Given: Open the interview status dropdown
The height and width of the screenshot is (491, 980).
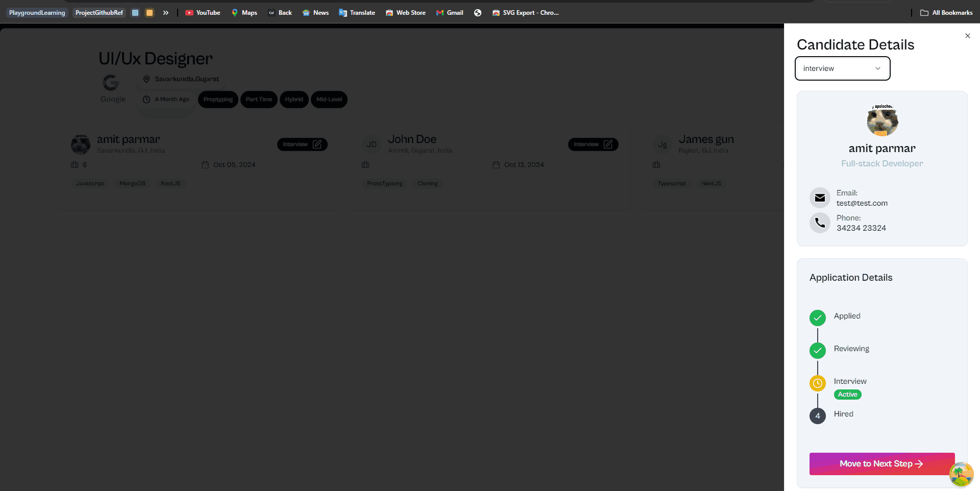Looking at the screenshot, I should click(843, 68).
